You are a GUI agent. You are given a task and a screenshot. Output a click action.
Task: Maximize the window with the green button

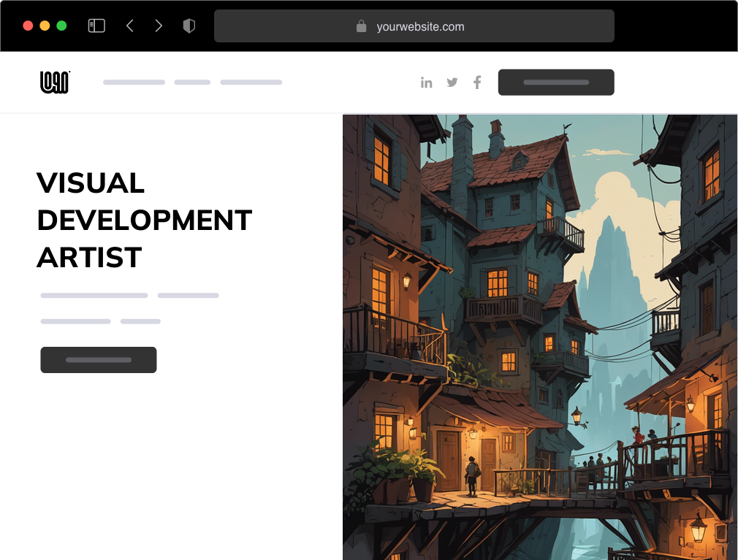61,26
